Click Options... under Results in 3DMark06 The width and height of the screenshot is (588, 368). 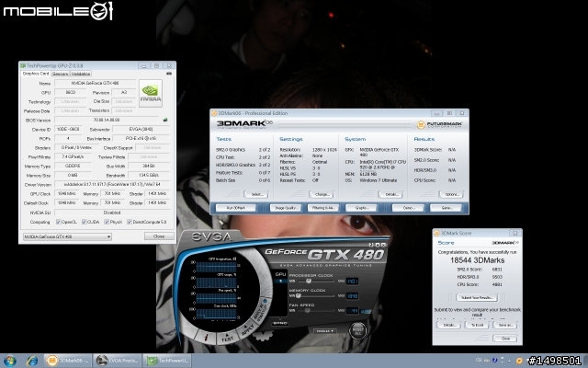(x=451, y=194)
